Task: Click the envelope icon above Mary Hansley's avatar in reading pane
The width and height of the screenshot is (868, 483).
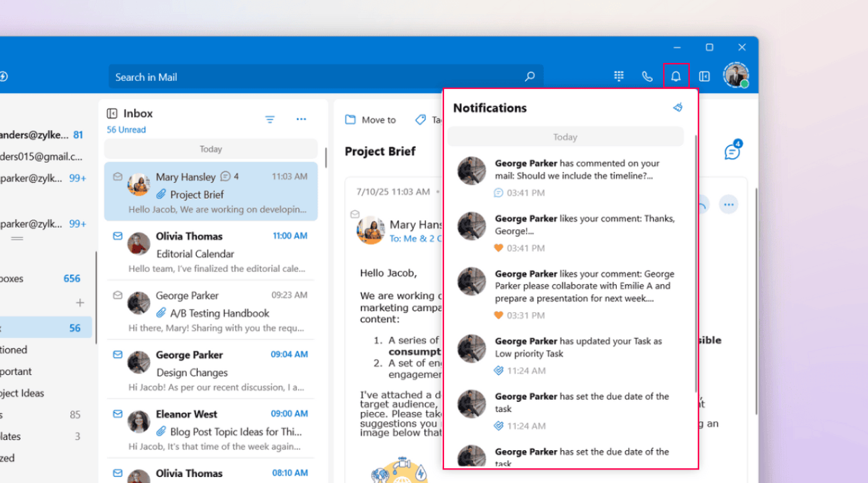Action: [x=354, y=214]
